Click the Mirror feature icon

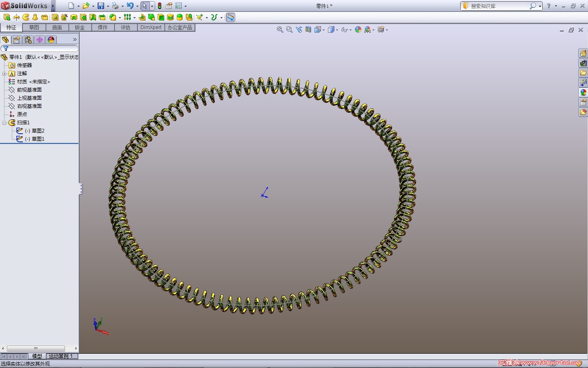point(189,17)
